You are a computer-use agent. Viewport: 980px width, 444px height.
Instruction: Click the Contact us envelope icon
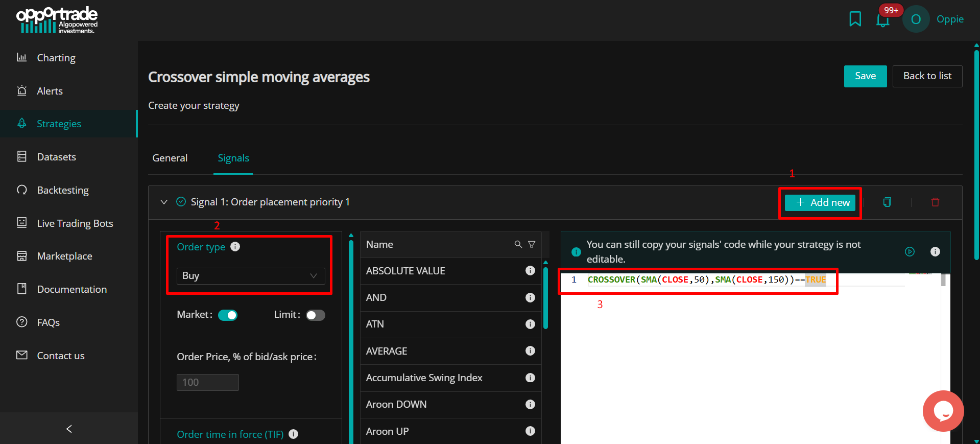[22, 355]
